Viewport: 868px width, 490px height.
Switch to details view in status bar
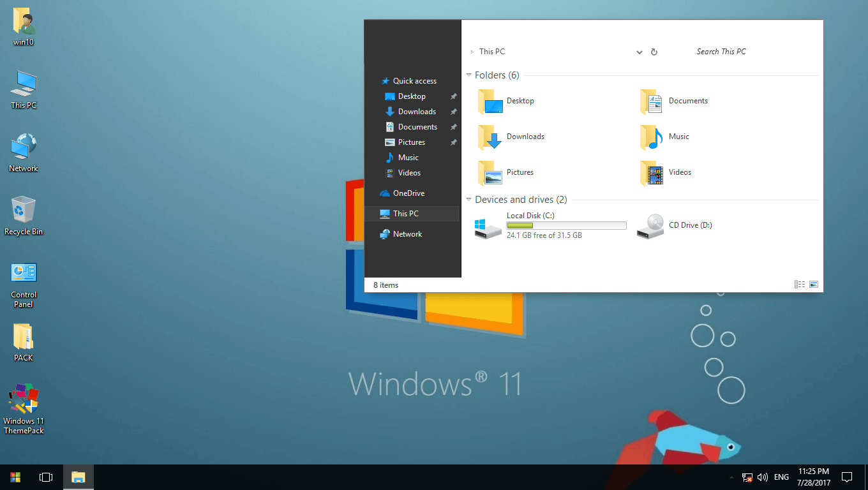(800, 285)
